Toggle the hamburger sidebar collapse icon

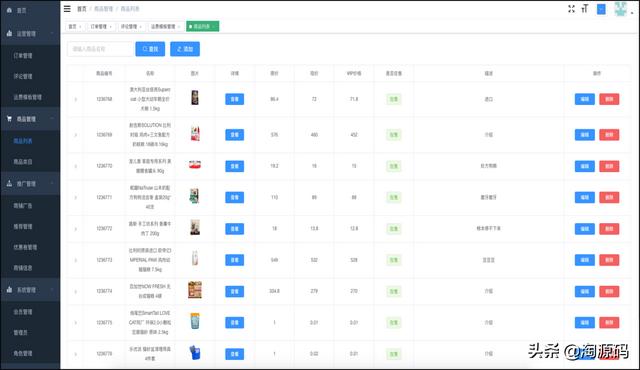click(x=67, y=9)
